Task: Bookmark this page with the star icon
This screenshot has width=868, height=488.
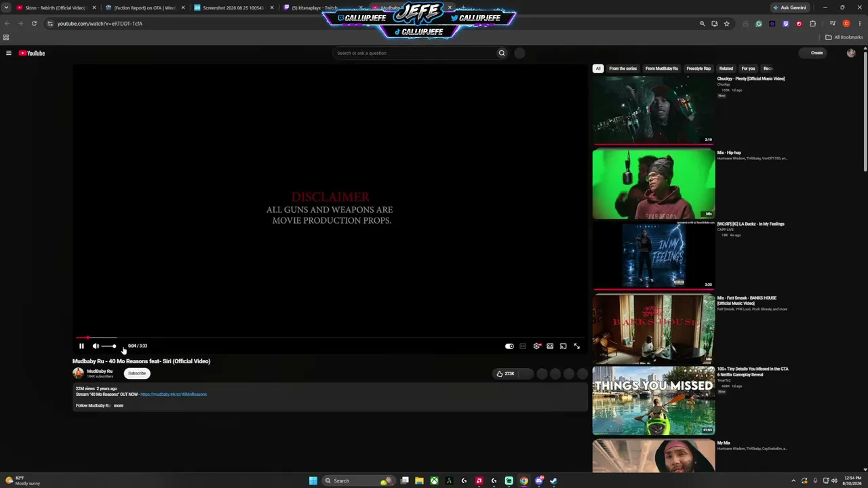Action: [726, 24]
